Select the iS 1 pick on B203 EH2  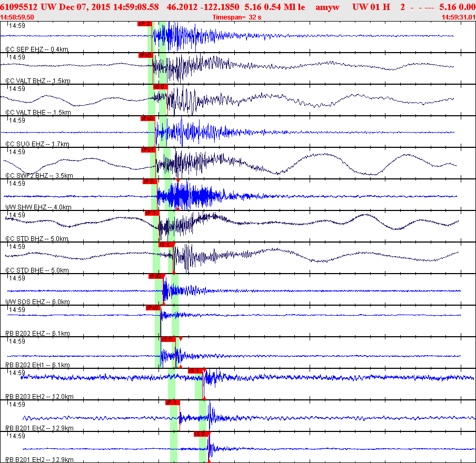pos(194,371)
